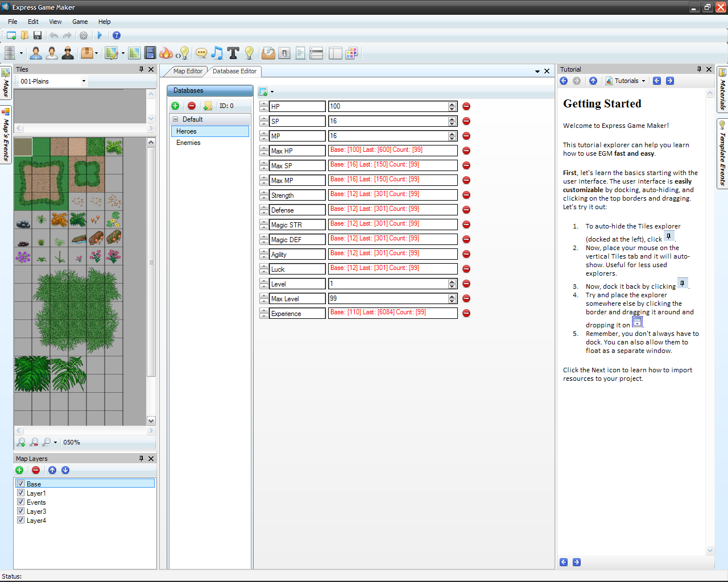Click the project settings gear icon
The width and height of the screenshot is (728, 582).
84,35
